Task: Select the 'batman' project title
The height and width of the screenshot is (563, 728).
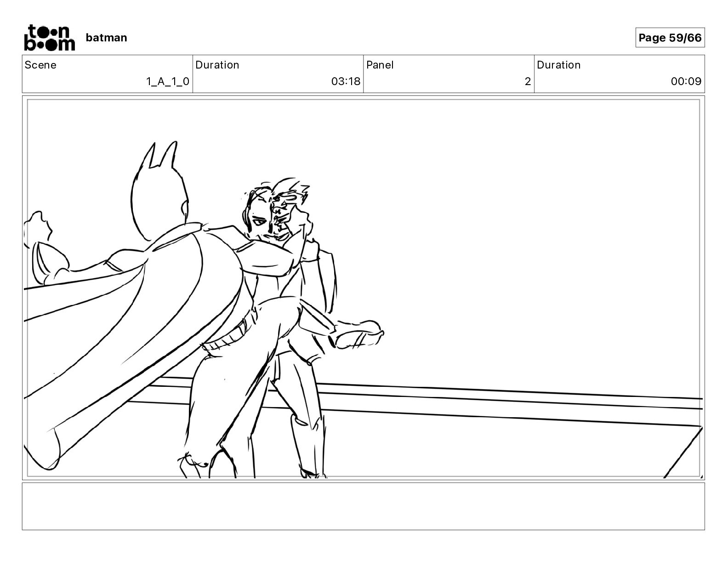Action: point(106,38)
